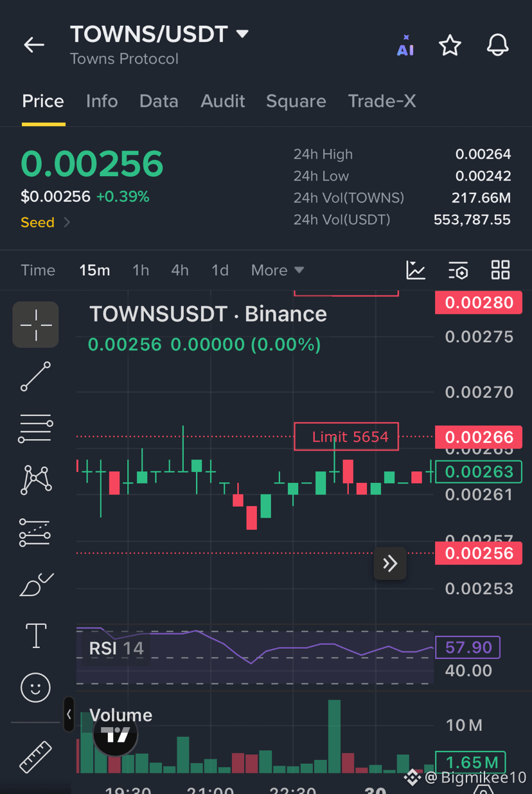Select the 1d chart interval

tap(220, 270)
